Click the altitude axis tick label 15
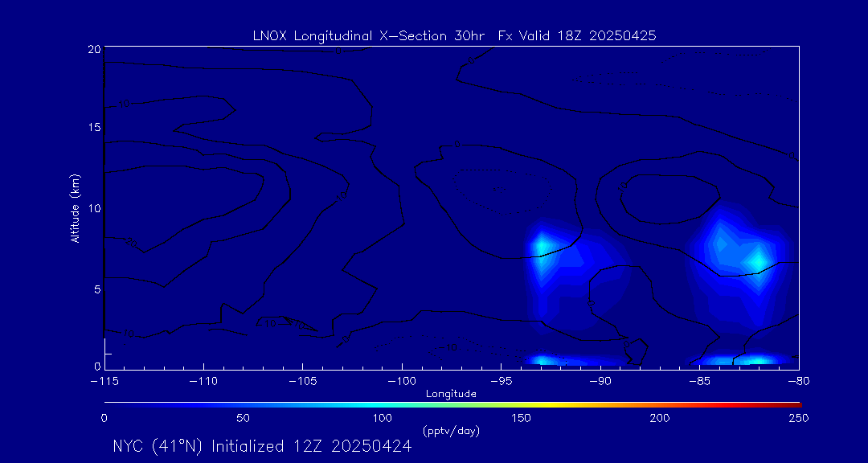 tap(94, 127)
